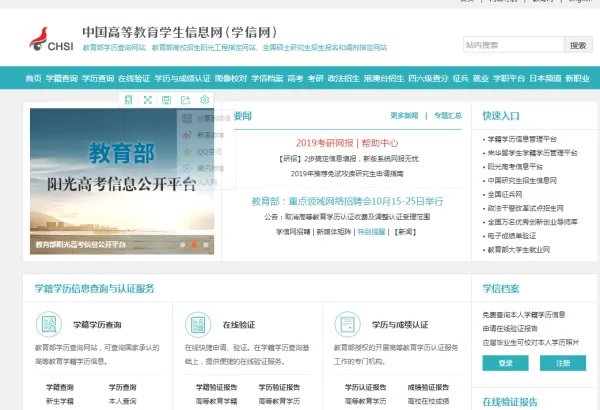Click the 腾讯微博 share icon
This screenshot has height=410, width=600.
[x=187, y=168]
